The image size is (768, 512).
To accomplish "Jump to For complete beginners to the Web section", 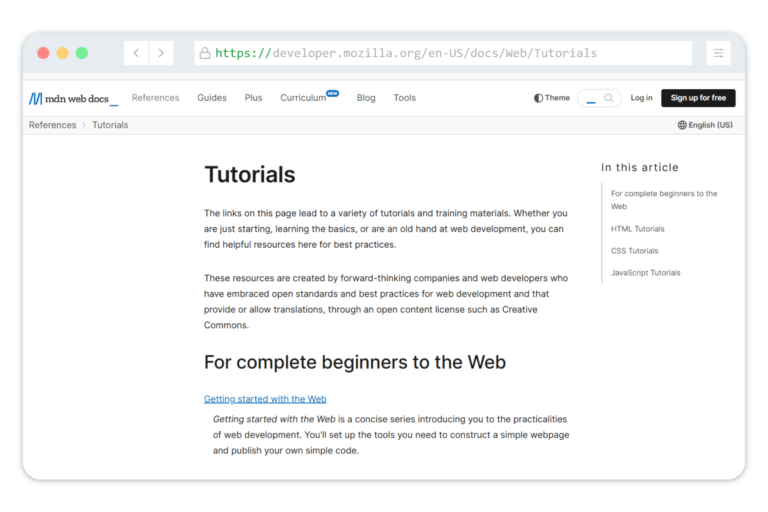I will [x=664, y=200].
